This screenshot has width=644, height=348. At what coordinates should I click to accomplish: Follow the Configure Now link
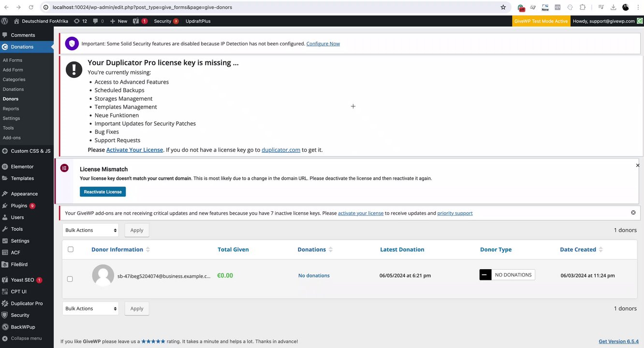tap(323, 43)
